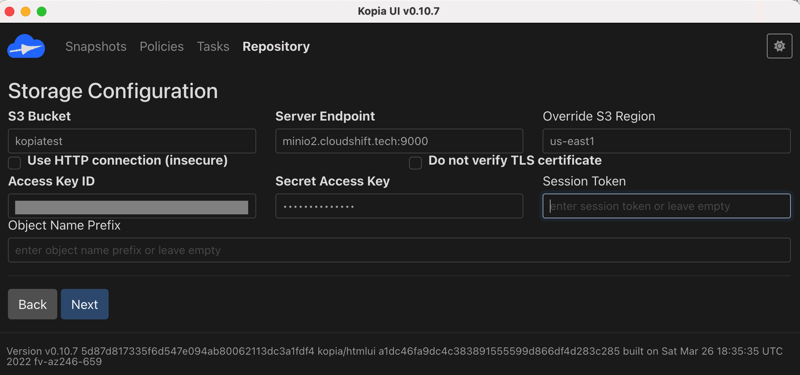
Task: Click the Session Token input box
Action: [x=667, y=206]
